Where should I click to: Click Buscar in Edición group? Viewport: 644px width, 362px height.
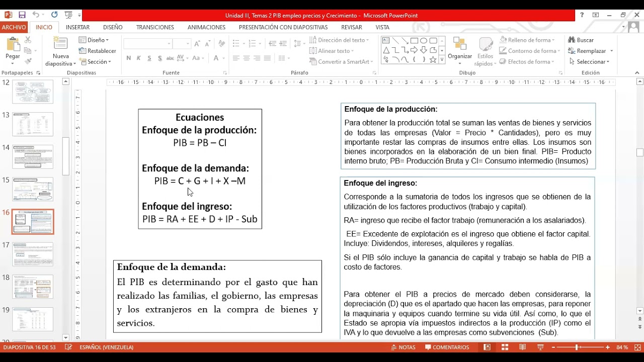(581, 40)
